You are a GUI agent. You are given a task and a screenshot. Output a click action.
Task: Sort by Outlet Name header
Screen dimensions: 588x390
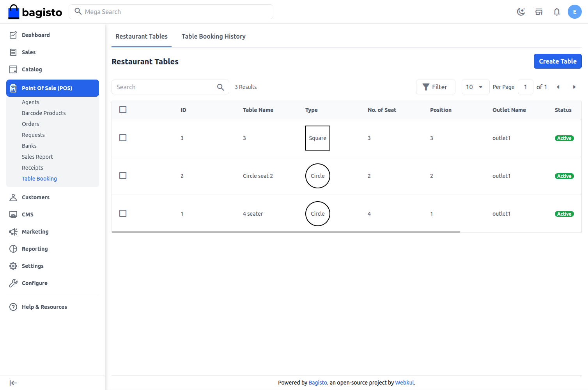tap(509, 110)
